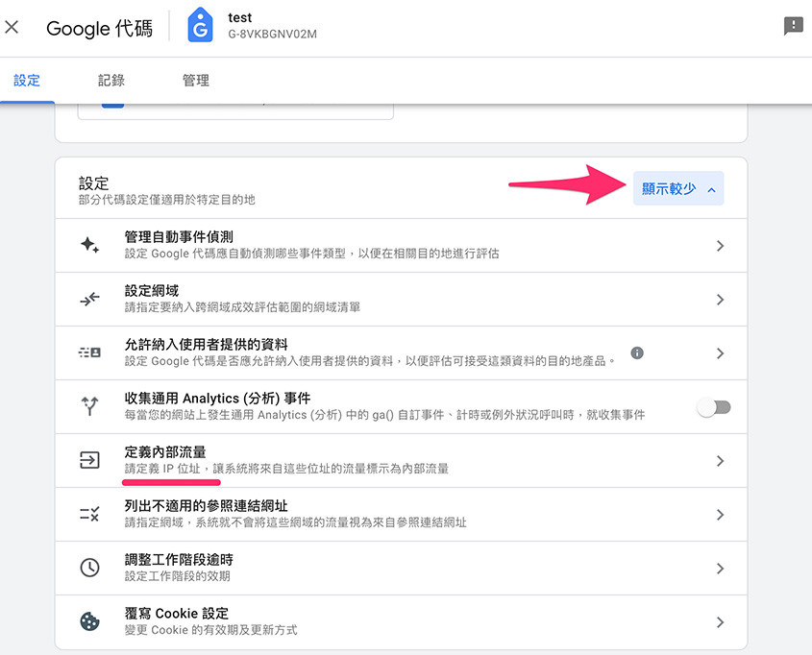Switch to the 記錄 tab
Viewport: 812px width, 655px height.
[111, 80]
